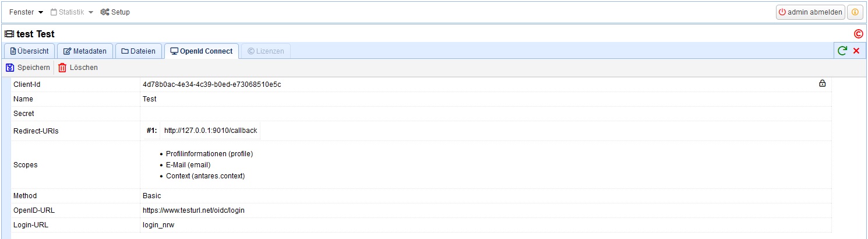
Task: Expand the Fenster dropdown menu
Action: [26, 12]
